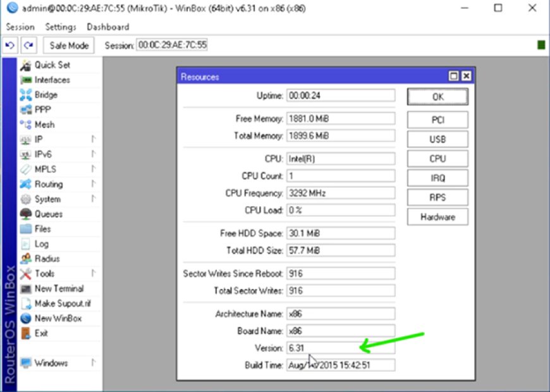Click the MPLS menu icon
The image size is (550, 392).
(26, 169)
